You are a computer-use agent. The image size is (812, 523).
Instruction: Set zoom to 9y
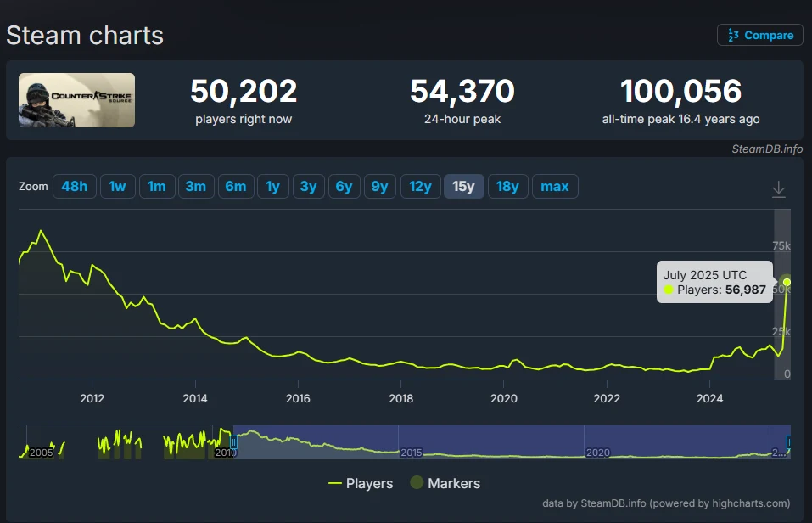(x=379, y=186)
